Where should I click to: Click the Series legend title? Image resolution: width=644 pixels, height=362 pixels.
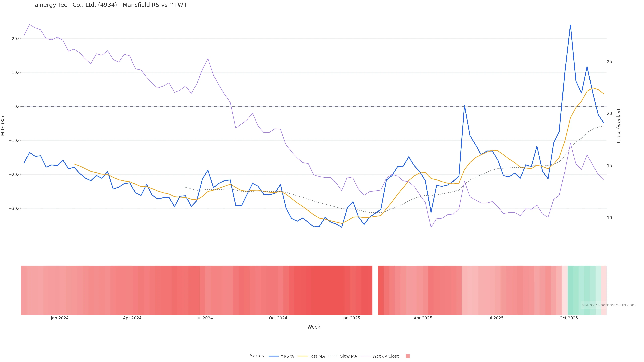[257, 356]
